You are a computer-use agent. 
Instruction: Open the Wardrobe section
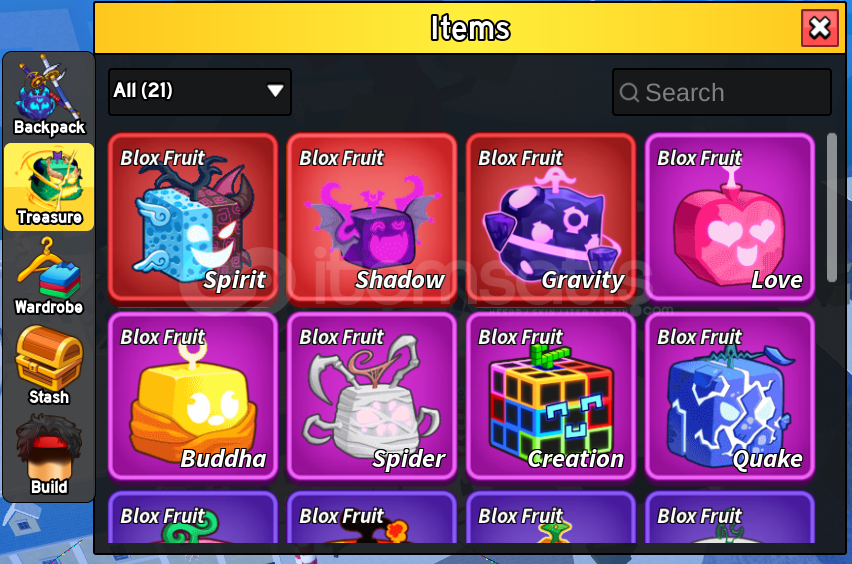coord(49,277)
